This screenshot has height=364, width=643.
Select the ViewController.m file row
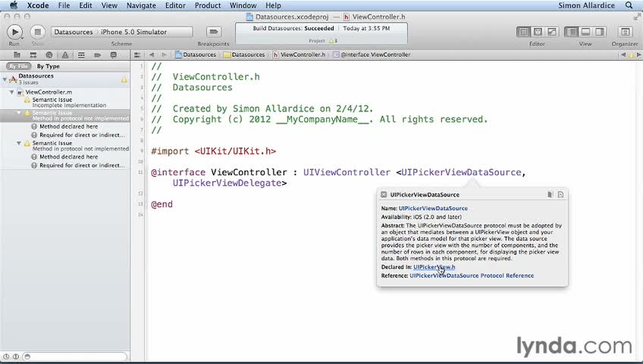coord(65,93)
